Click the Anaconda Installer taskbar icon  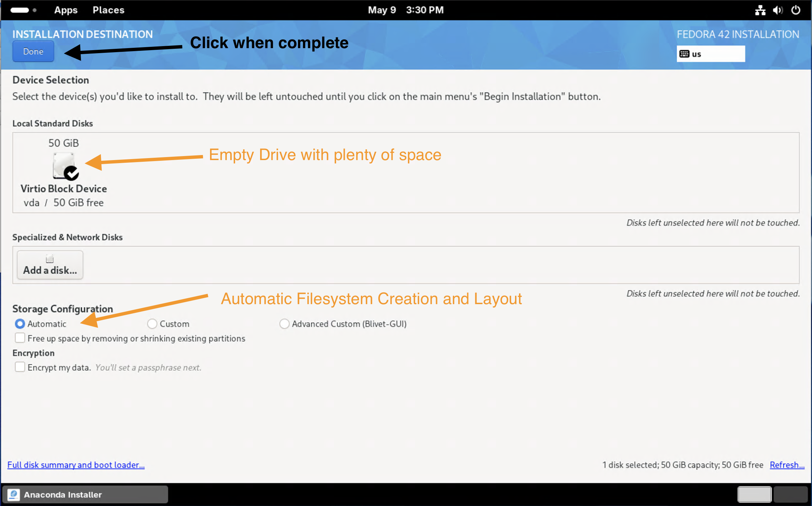coord(14,495)
